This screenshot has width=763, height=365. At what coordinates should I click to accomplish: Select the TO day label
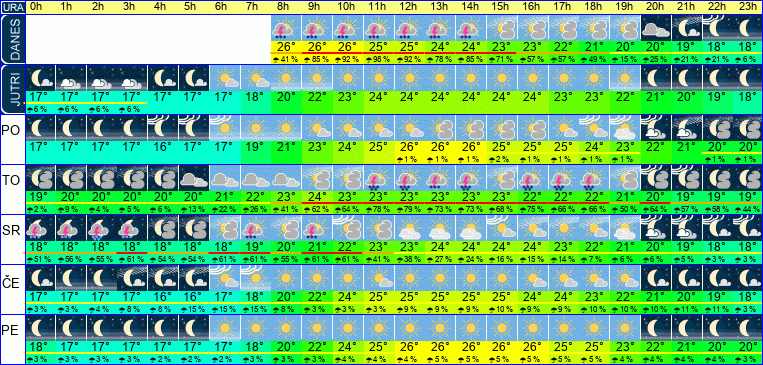[10, 181]
